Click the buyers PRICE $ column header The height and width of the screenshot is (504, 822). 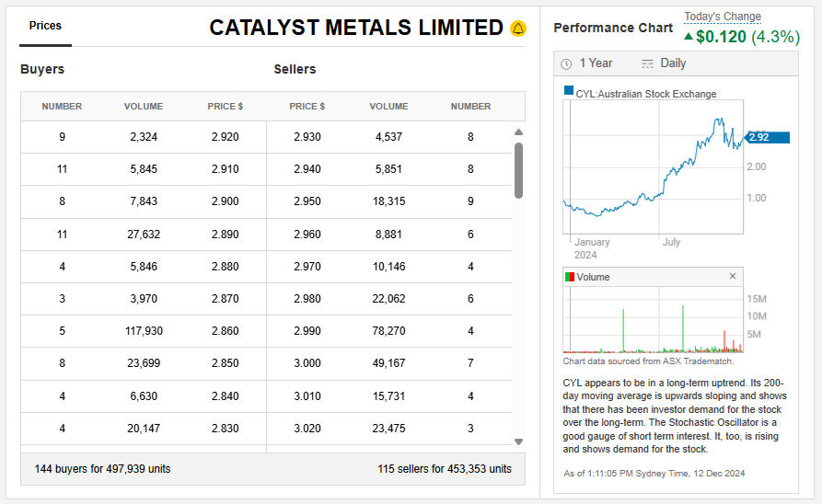226,107
